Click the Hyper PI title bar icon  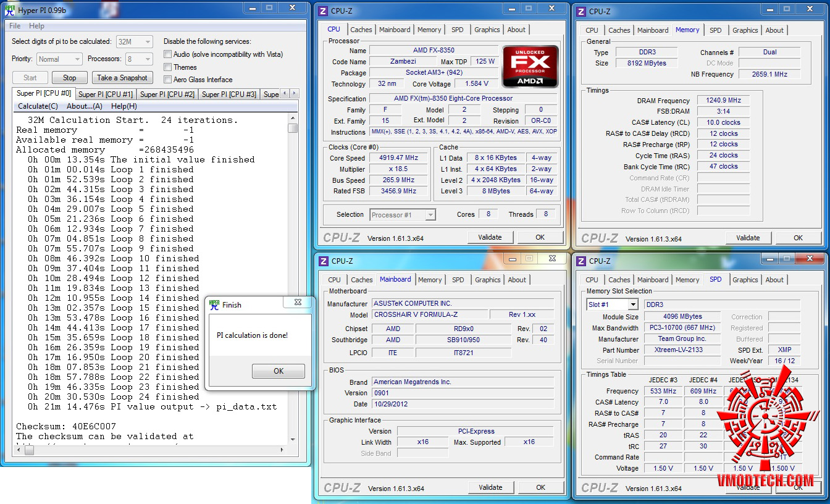[x=9, y=10]
